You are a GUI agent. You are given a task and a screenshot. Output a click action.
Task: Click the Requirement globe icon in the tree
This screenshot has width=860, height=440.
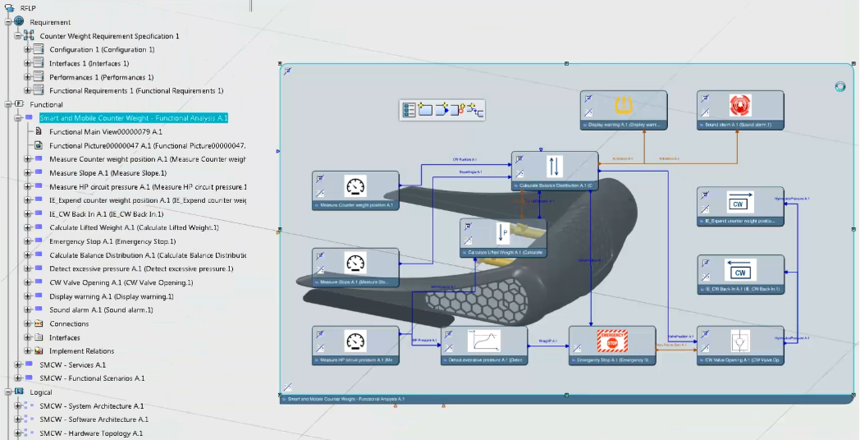19,21
